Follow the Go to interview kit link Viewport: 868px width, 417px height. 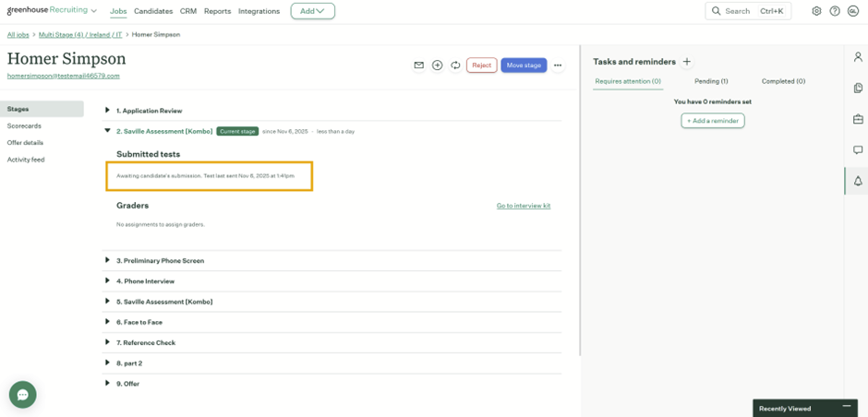click(x=524, y=206)
